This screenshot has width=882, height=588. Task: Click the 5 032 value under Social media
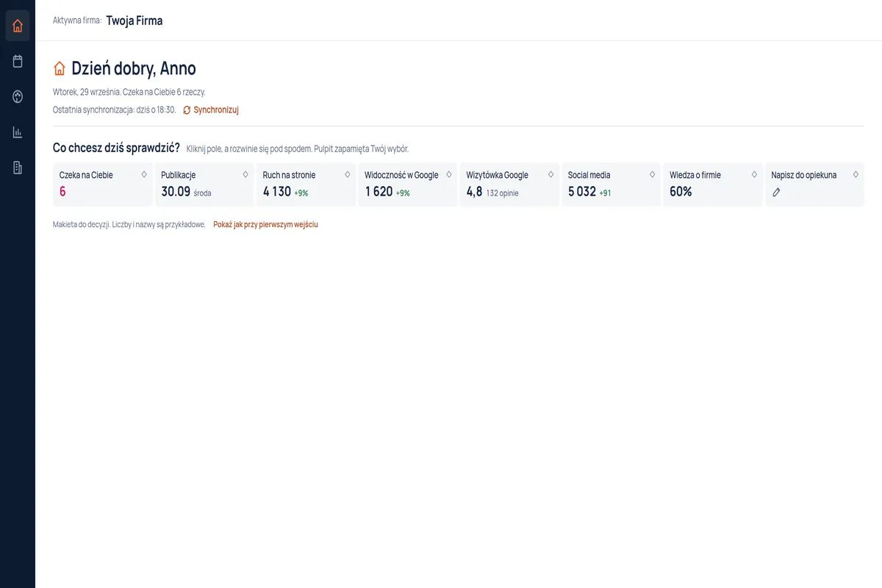click(x=582, y=192)
